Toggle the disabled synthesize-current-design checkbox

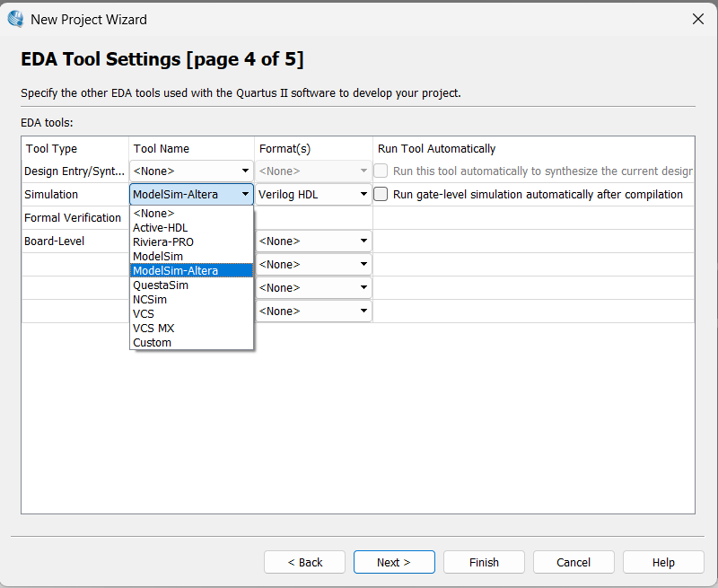tap(381, 171)
